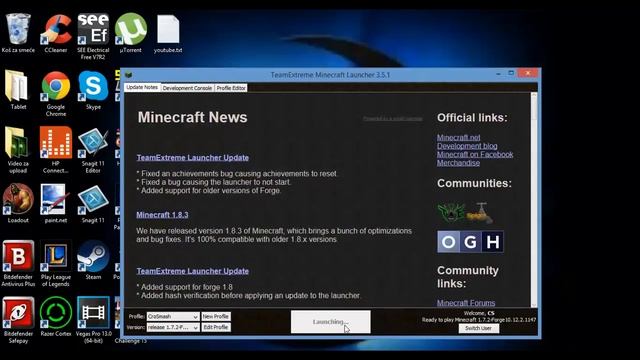Screen dimensions: 640x360
Task: Open the Skype desktop shortcut
Action: [x=93, y=90]
